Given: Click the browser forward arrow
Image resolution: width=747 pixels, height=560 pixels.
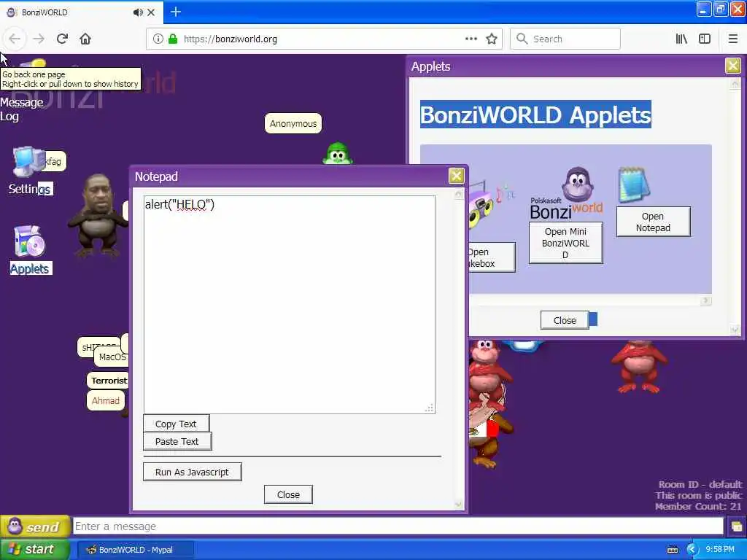Looking at the screenshot, I should coord(39,39).
